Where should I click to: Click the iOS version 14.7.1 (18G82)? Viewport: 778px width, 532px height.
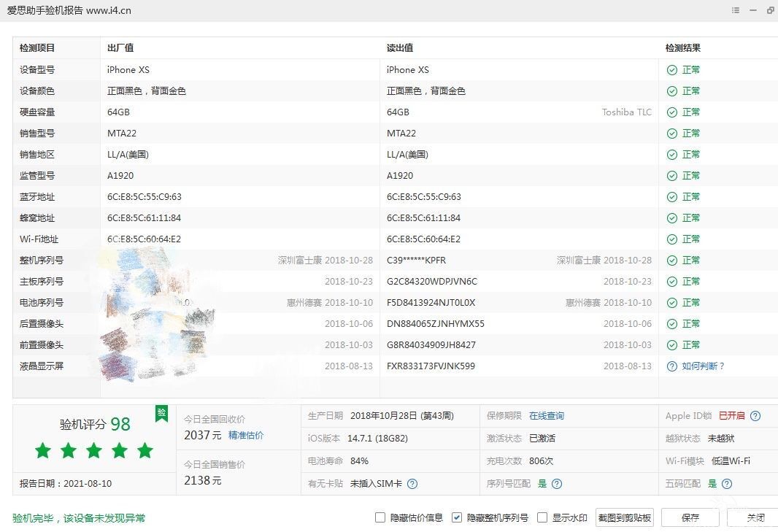(377, 439)
